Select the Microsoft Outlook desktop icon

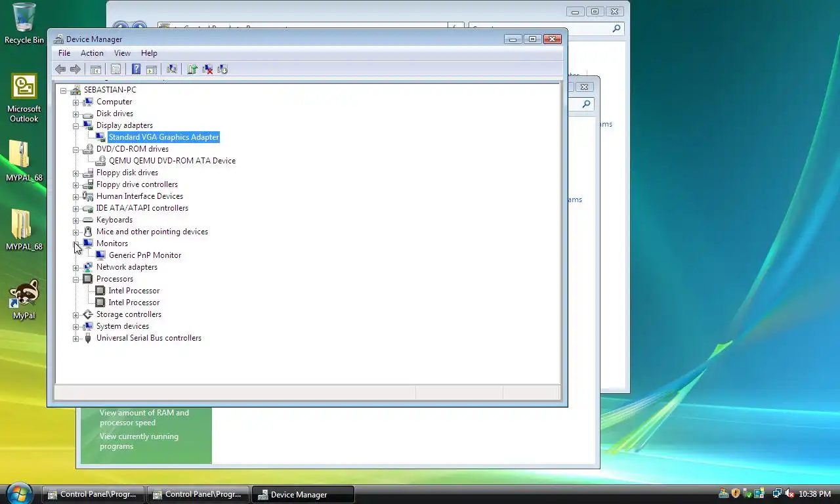pyautogui.click(x=24, y=98)
